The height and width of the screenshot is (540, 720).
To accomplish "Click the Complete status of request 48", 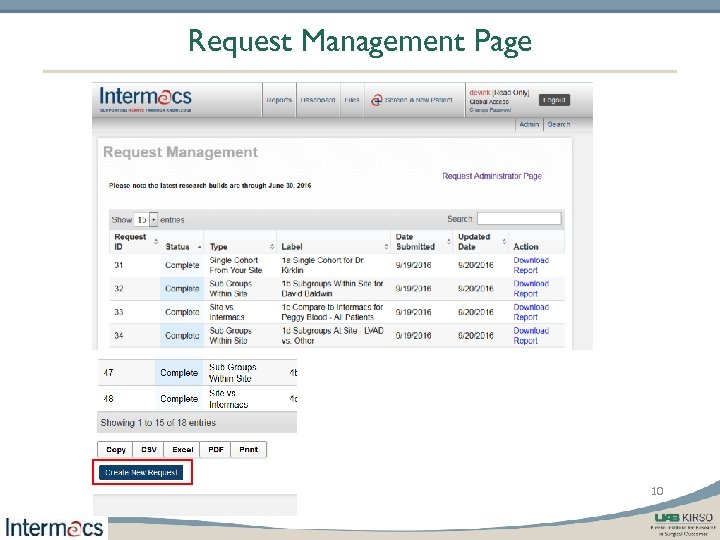I will click(x=179, y=399).
